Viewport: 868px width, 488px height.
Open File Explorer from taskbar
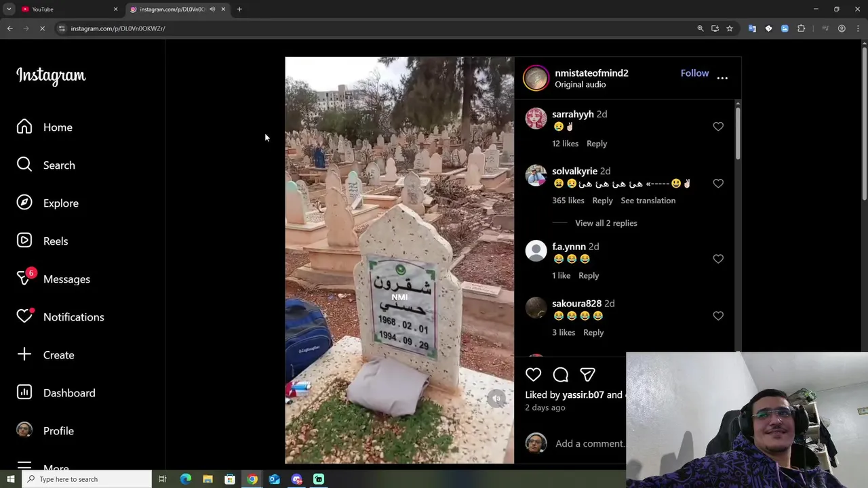[x=208, y=479]
